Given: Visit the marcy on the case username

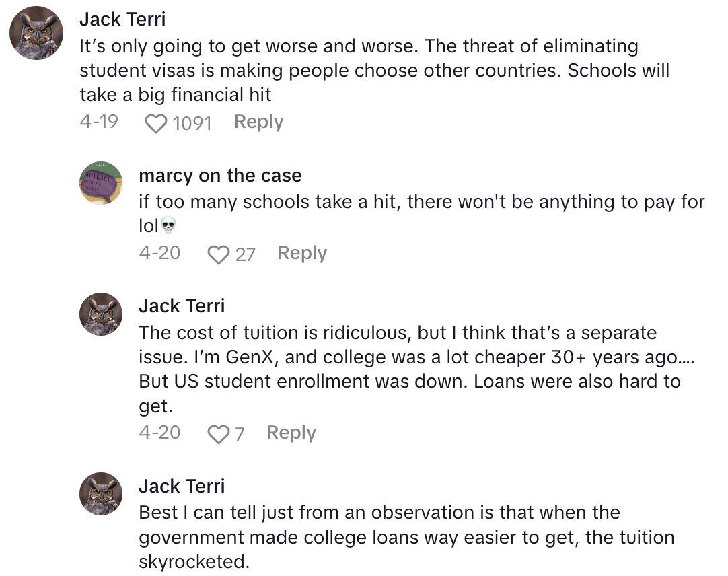Looking at the screenshot, I should (x=220, y=176).
